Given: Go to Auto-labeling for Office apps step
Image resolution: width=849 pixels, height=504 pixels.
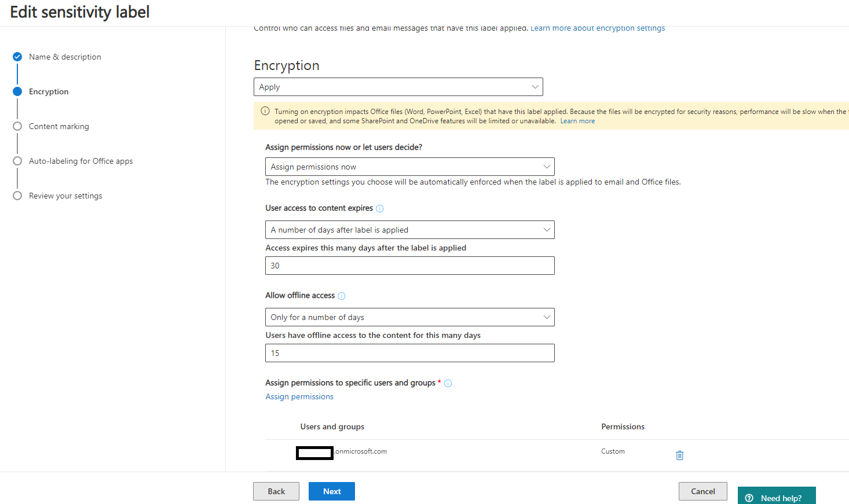Looking at the screenshot, I should coord(81,161).
